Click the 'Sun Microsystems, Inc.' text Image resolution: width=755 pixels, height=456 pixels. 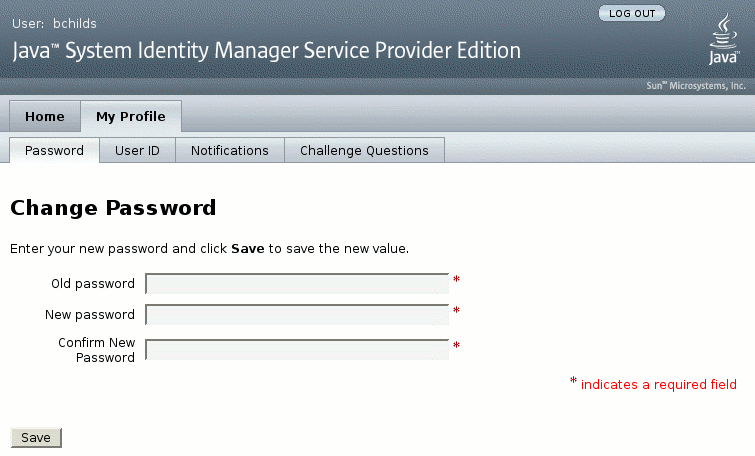pyautogui.click(x=696, y=86)
